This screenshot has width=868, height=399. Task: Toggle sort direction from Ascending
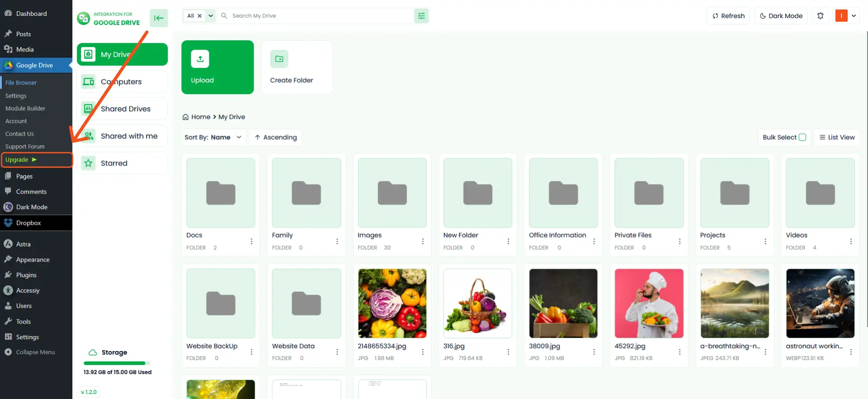(276, 138)
